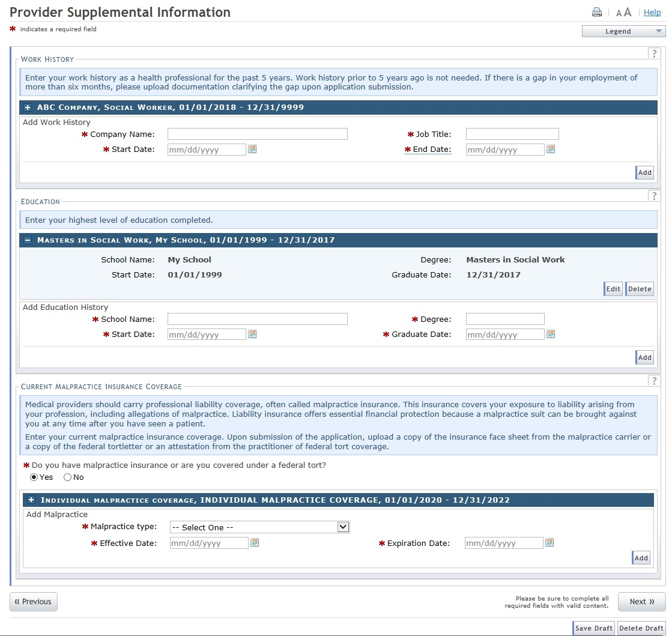Open the Malpractice type dropdown
The image size is (672, 636).
[x=259, y=527]
